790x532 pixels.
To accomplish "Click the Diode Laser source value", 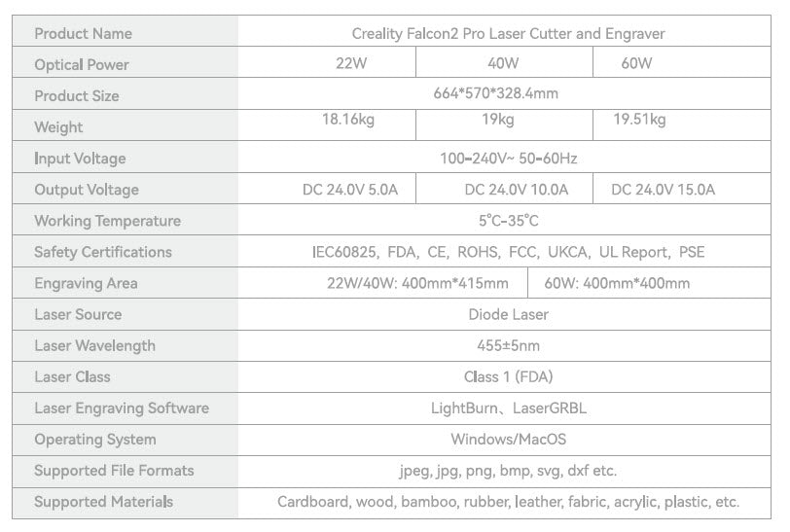I will click(x=508, y=314).
